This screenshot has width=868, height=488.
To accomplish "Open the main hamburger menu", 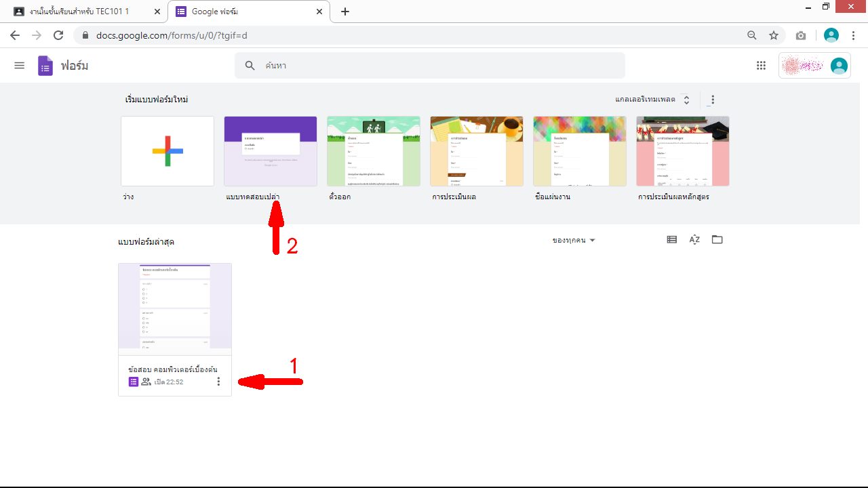I will click(x=20, y=66).
